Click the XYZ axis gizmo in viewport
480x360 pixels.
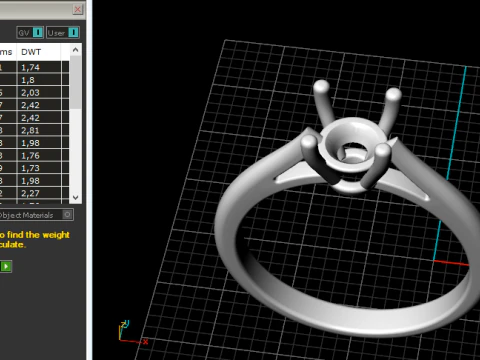click(132, 332)
